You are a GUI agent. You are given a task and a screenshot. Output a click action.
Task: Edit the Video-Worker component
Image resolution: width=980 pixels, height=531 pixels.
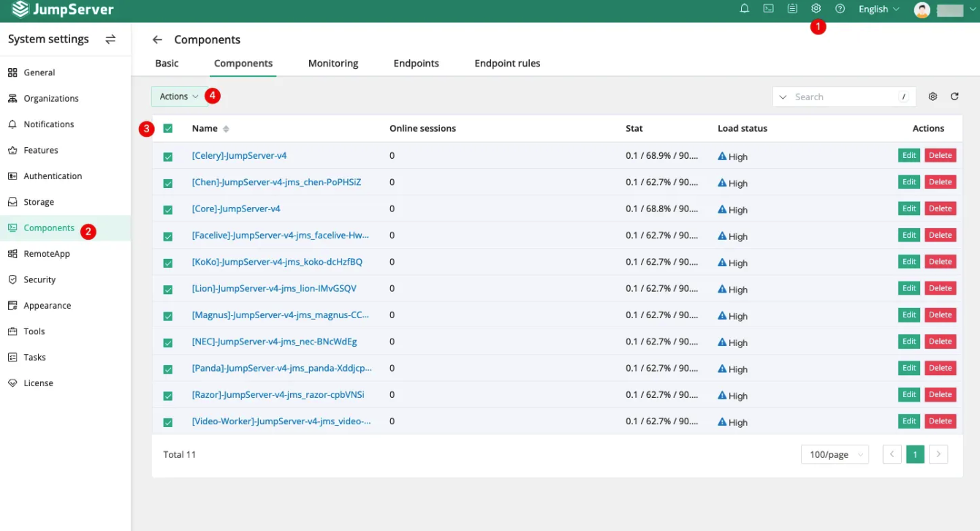909,421
